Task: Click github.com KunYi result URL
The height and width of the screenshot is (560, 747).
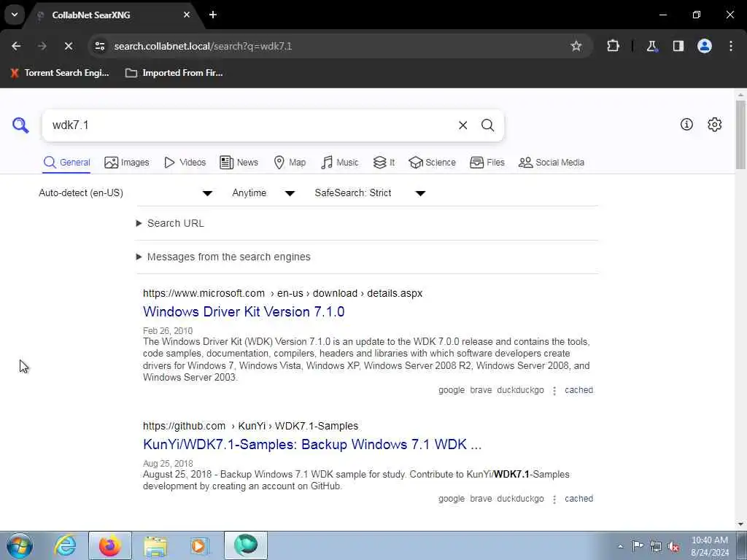Action: pyautogui.click(x=251, y=426)
